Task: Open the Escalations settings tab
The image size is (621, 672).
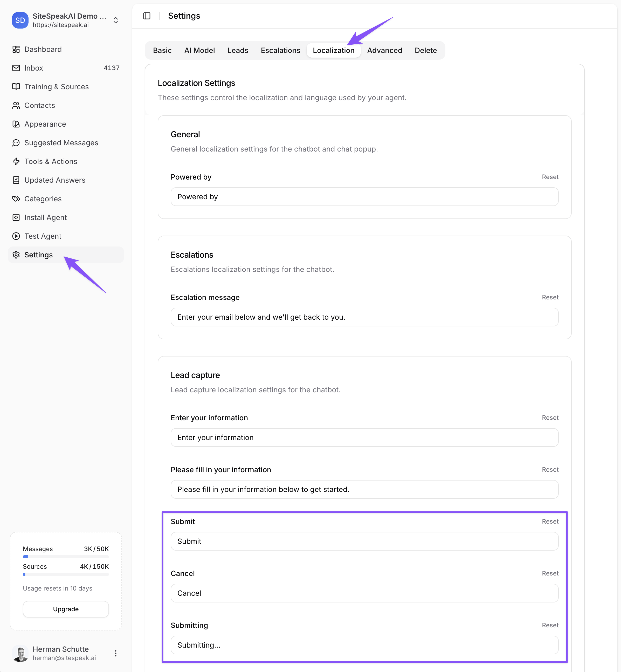Action: [280, 50]
